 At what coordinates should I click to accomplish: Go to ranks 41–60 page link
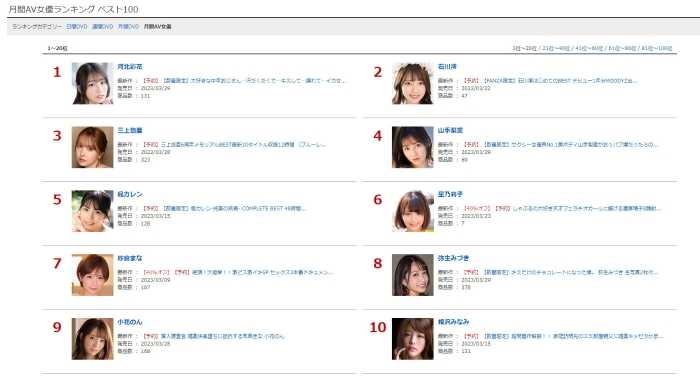pos(589,48)
